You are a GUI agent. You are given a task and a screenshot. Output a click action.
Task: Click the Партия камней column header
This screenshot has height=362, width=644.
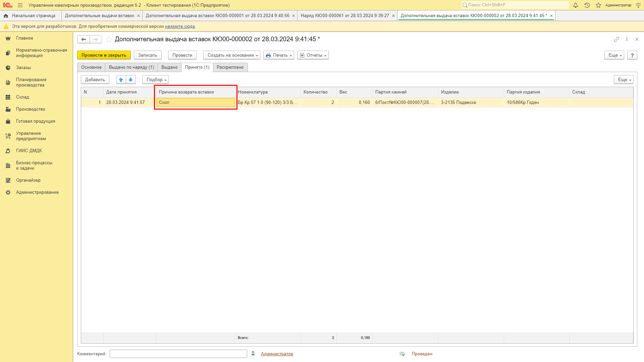(405, 92)
